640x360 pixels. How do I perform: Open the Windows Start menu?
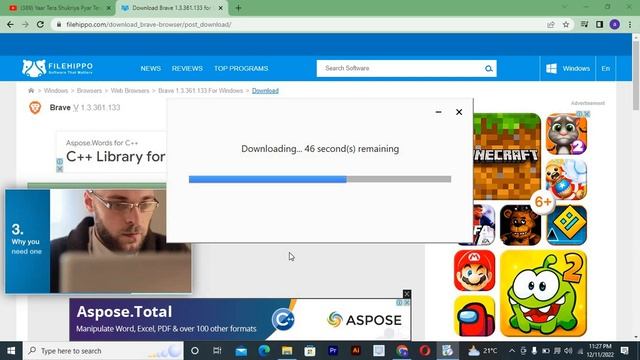point(11,351)
